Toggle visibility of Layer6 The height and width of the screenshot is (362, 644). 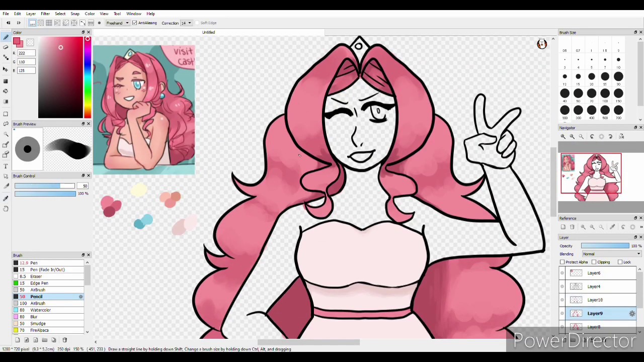point(562,273)
